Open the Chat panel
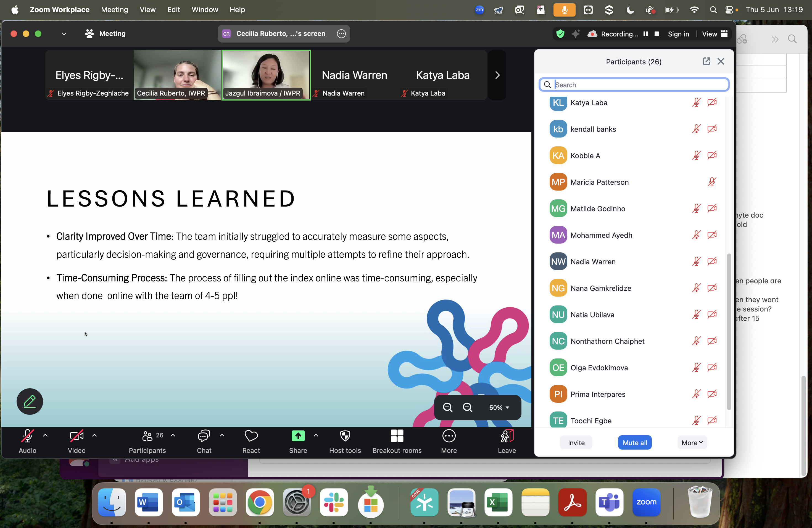This screenshot has width=812, height=528. tap(204, 441)
